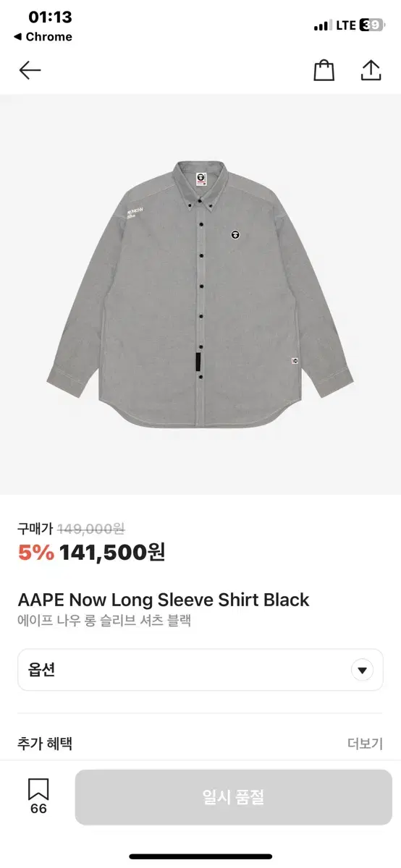Tap the back arrow icon

click(x=30, y=70)
